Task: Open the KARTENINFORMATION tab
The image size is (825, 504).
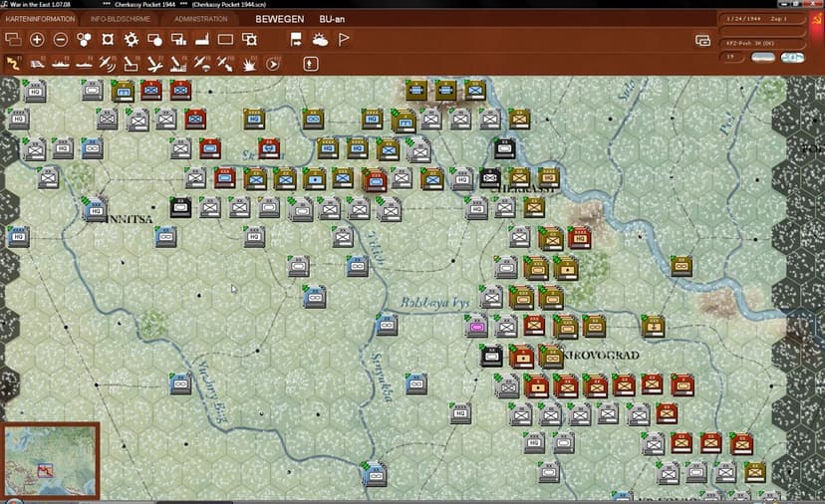Action: 40,19
